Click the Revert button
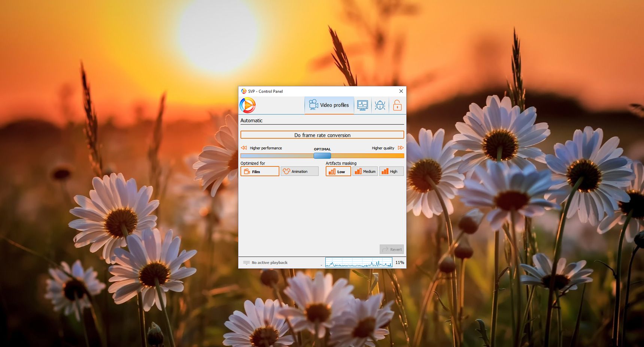Screen dimensions: 644x347 (392, 249)
